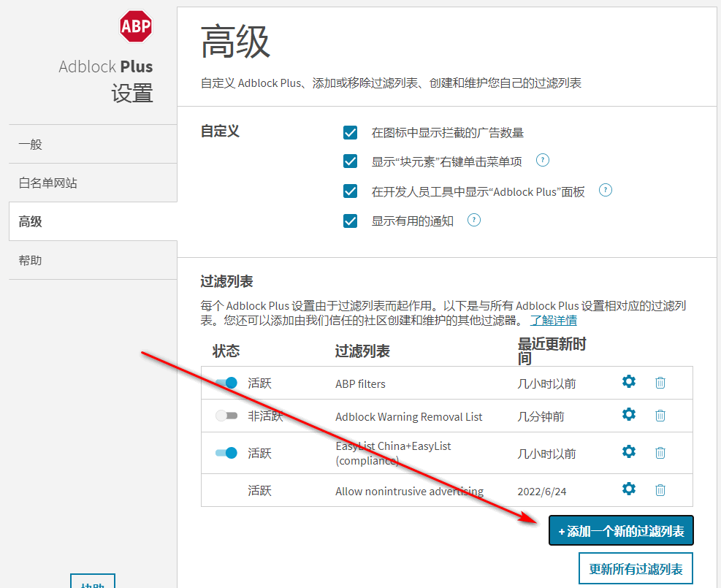Toggle the developer tools Adblock Plus panel checkbox
This screenshot has width=721, height=588.
[x=351, y=191]
